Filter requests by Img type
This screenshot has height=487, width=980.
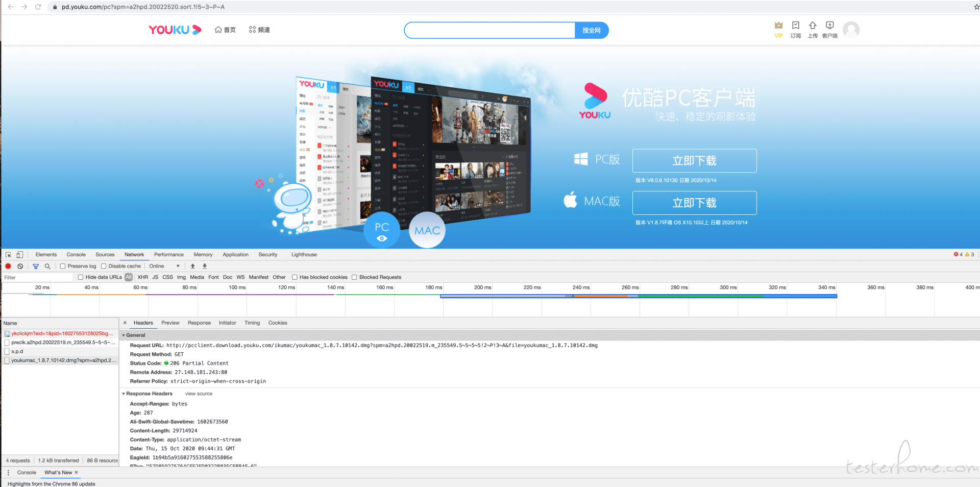181,277
